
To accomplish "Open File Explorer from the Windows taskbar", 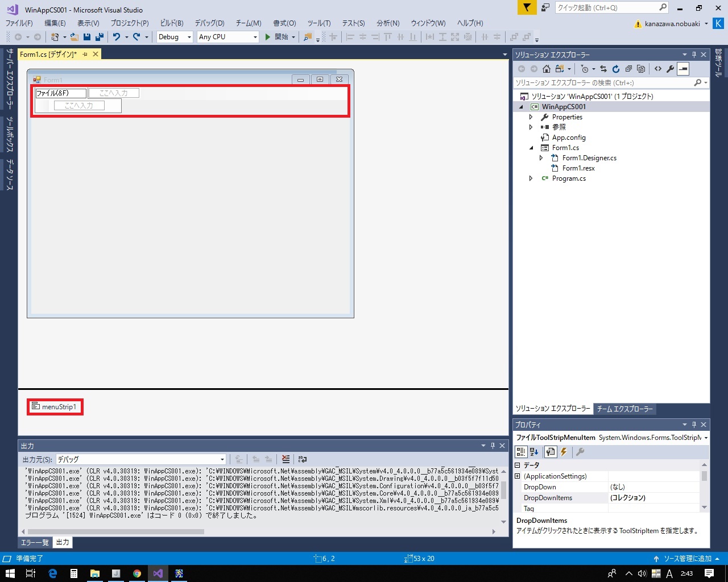I will tap(95, 573).
